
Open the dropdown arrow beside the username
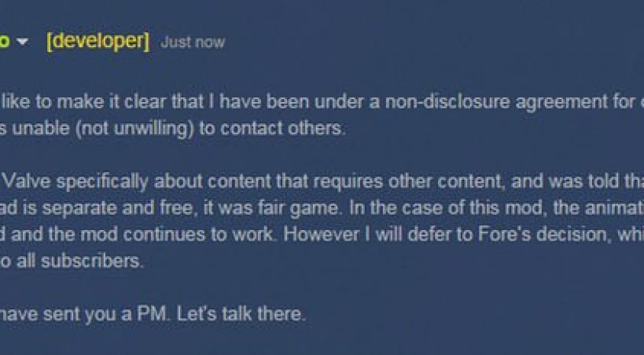pos(23,42)
